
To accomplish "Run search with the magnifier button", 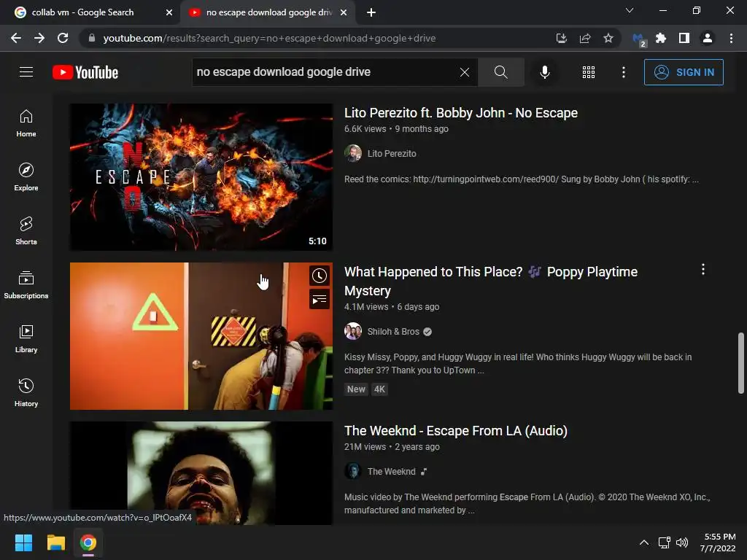I will (500, 72).
